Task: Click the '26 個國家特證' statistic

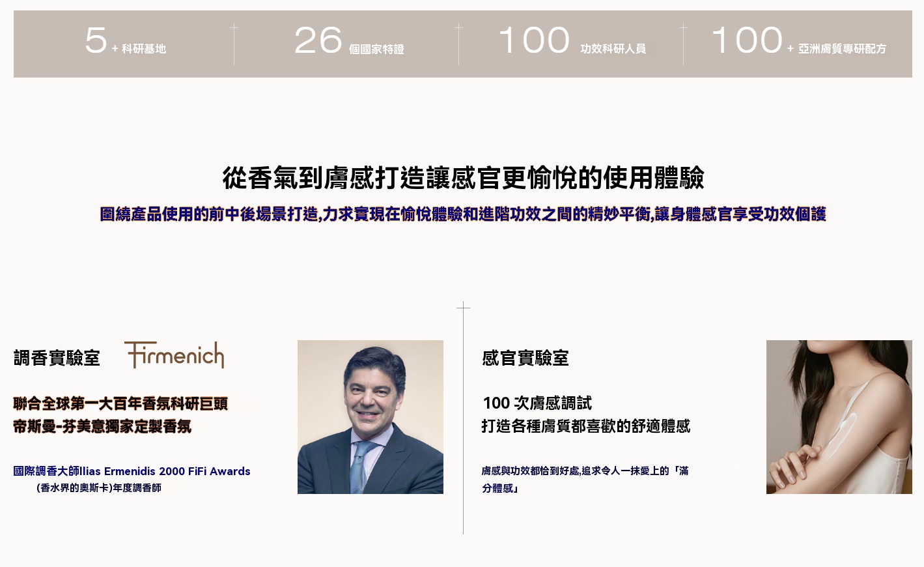Action: coord(349,41)
